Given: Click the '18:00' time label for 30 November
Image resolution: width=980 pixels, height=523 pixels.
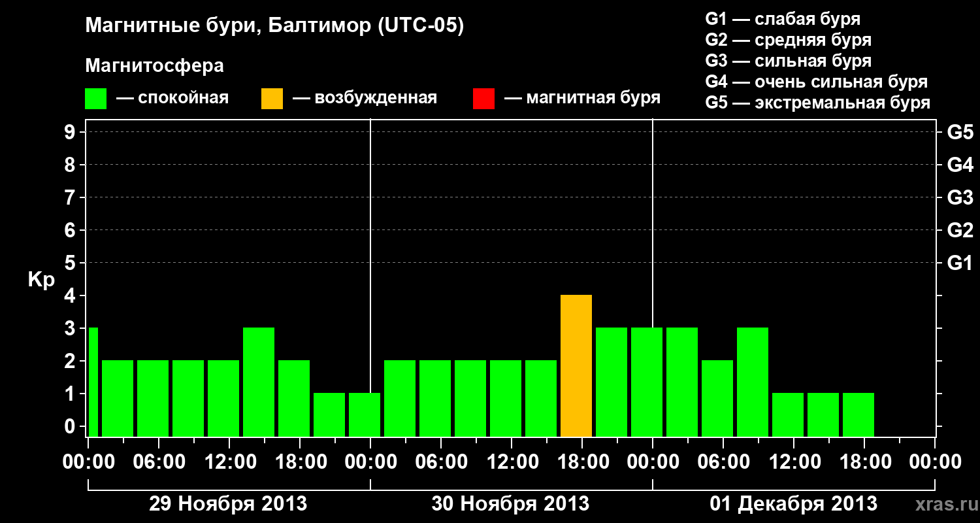Looking at the screenshot, I should [x=582, y=462].
